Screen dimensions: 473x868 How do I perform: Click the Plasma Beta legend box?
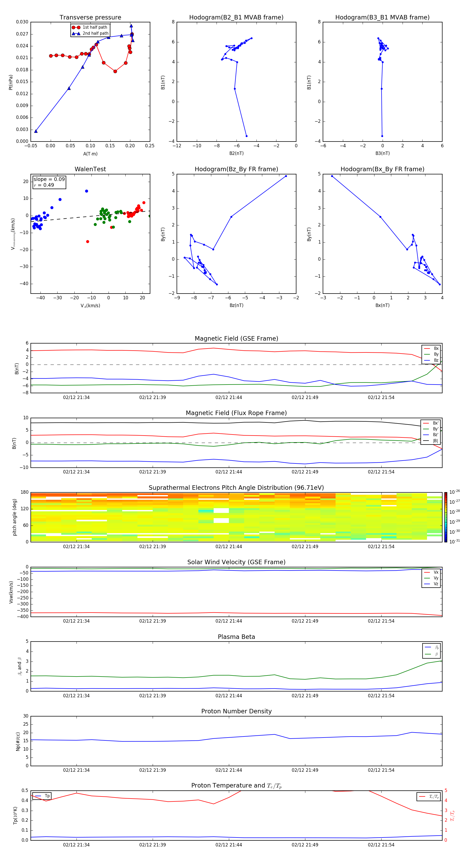pos(431,651)
